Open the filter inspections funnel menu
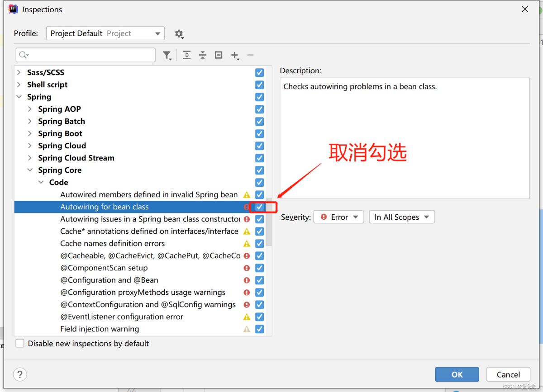Image resolution: width=543 pixels, height=392 pixels. tap(167, 55)
